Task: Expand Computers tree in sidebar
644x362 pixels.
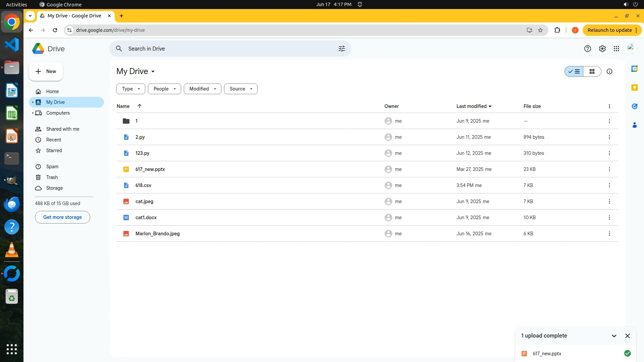Action: click(33, 113)
